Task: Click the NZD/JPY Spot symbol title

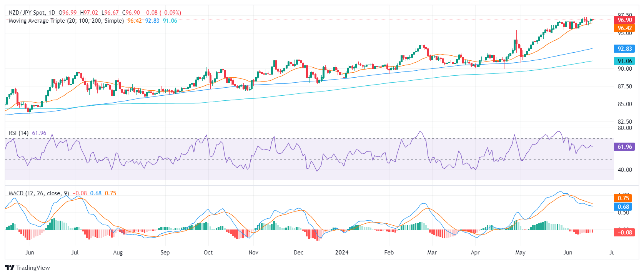Action: click(x=27, y=13)
